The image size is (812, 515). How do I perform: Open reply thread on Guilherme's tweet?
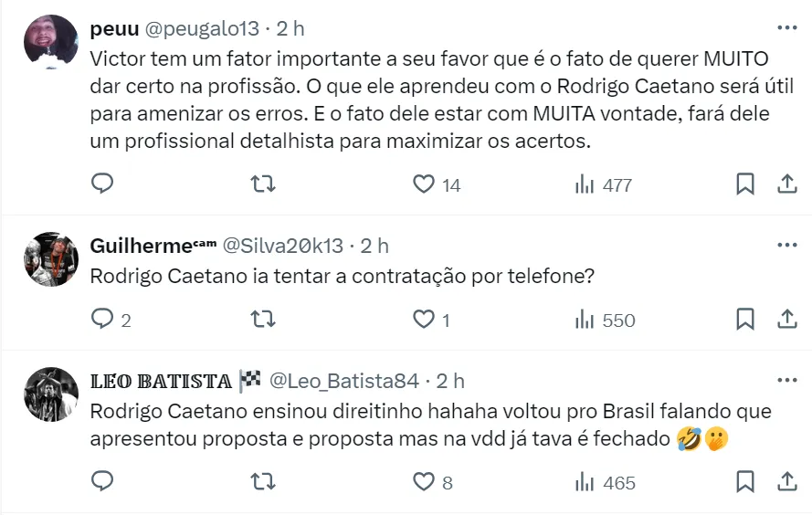[x=103, y=320]
